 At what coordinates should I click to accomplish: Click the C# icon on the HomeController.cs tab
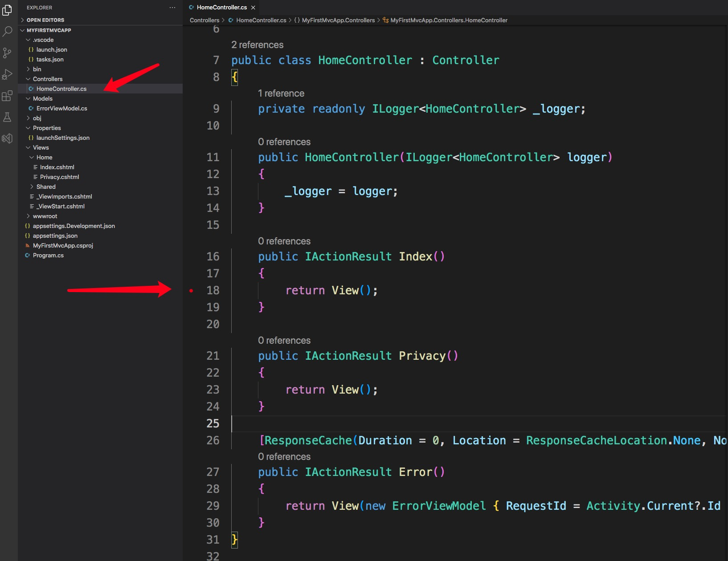pyautogui.click(x=192, y=7)
